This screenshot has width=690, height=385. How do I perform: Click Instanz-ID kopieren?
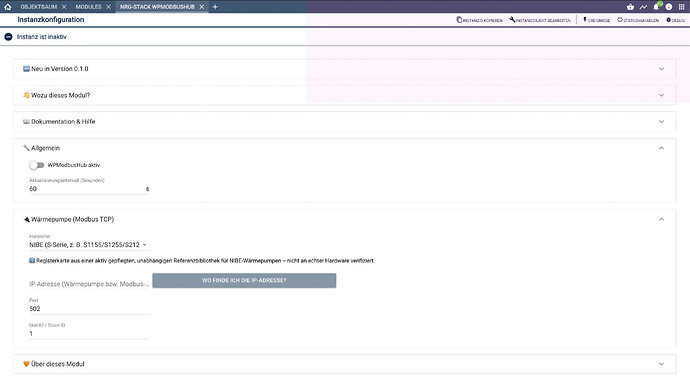(x=479, y=20)
